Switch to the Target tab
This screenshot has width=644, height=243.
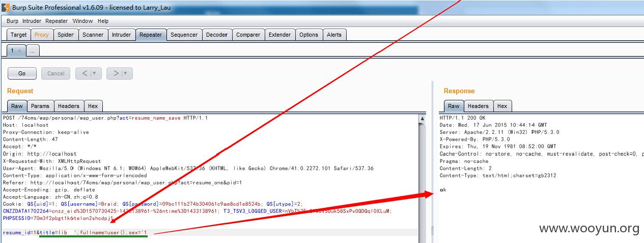[x=19, y=35]
